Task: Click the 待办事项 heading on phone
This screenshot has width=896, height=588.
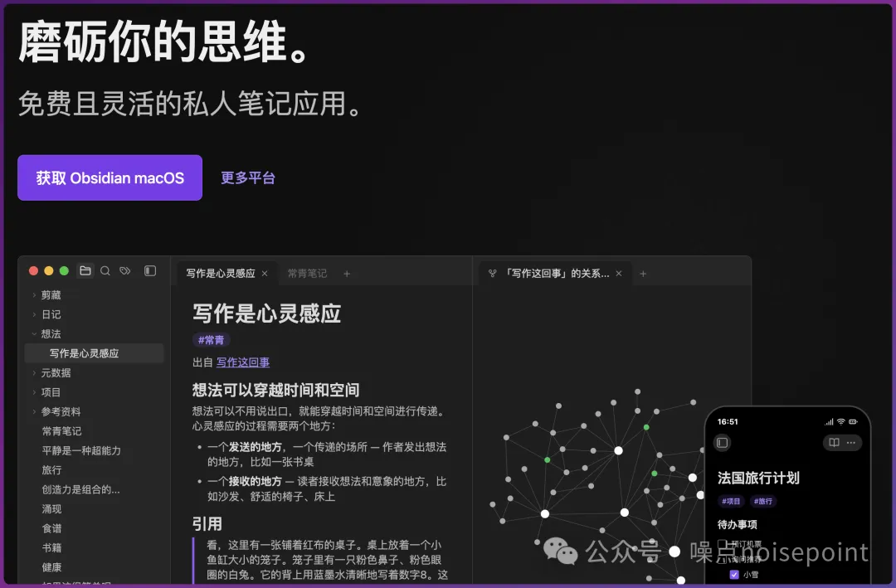Action: pos(738,524)
